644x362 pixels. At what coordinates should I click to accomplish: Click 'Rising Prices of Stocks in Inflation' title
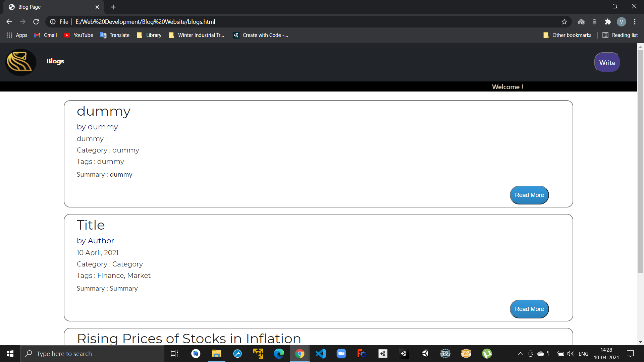(x=189, y=339)
